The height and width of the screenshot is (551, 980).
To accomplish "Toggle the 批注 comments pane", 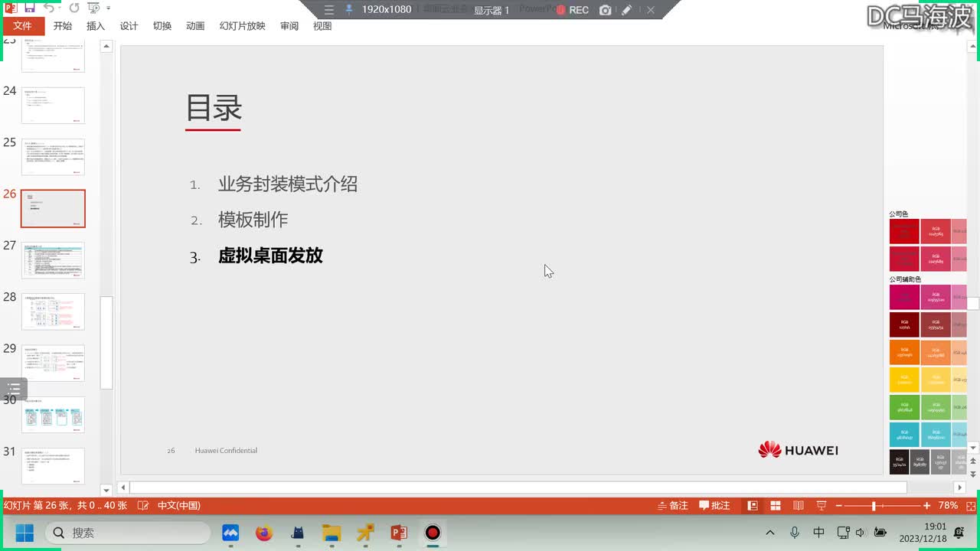I will click(x=714, y=506).
